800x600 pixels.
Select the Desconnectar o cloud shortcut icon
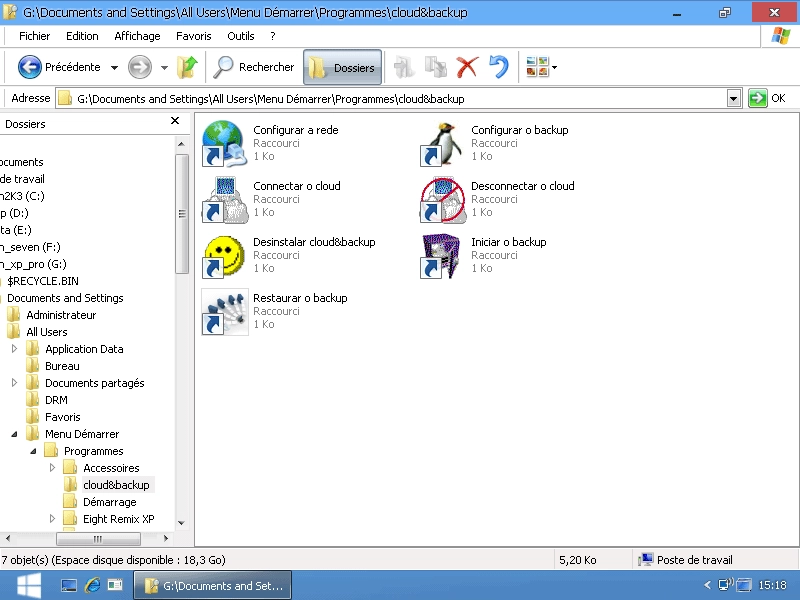[442, 199]
